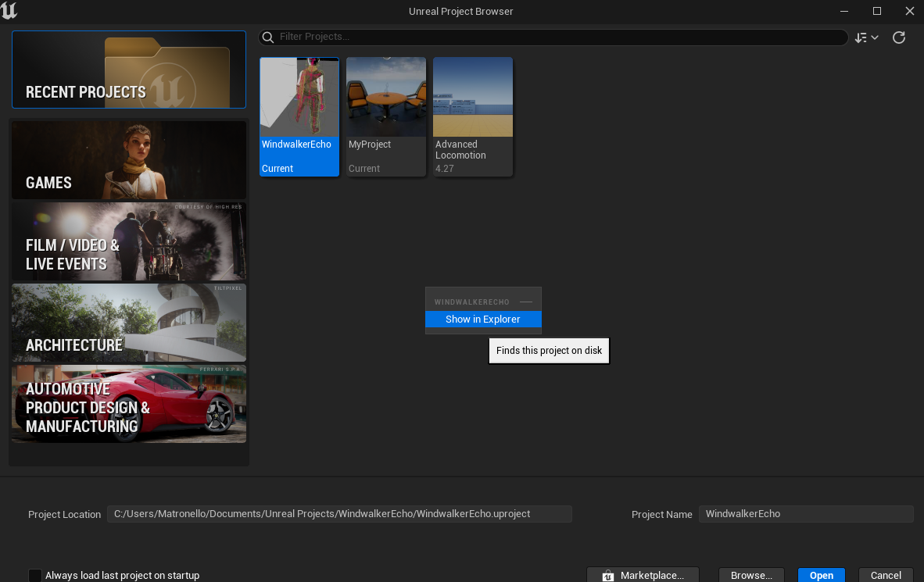Select the WindwalkerEcho project thumbnail
The height and width of the screenshot is (582, 924).
pos(299,98)
